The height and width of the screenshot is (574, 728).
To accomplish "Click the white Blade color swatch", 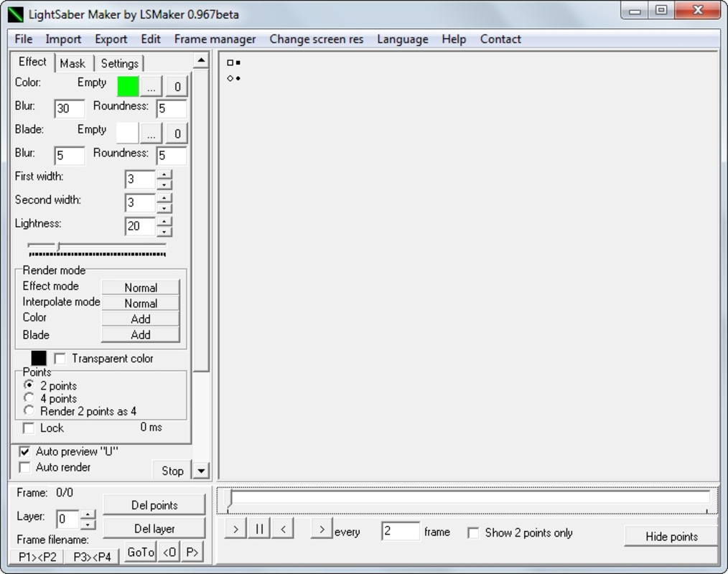I will 127,133.
